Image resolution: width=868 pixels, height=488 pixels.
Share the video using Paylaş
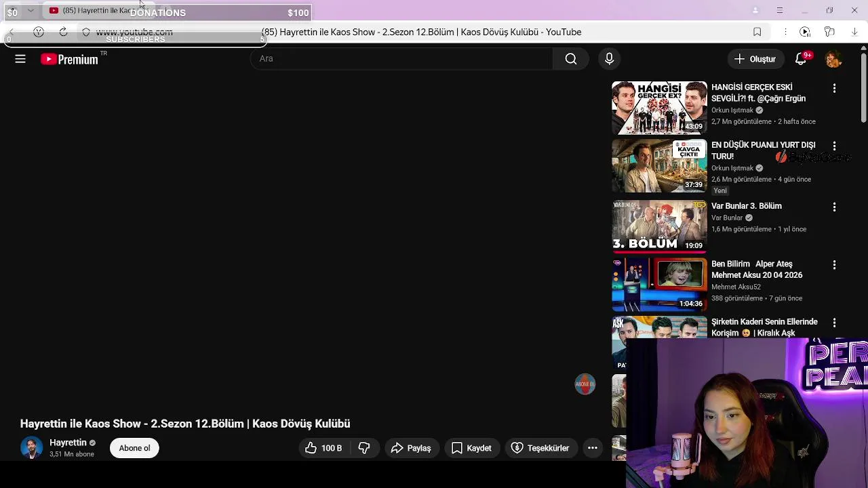(x=411, y=448)
